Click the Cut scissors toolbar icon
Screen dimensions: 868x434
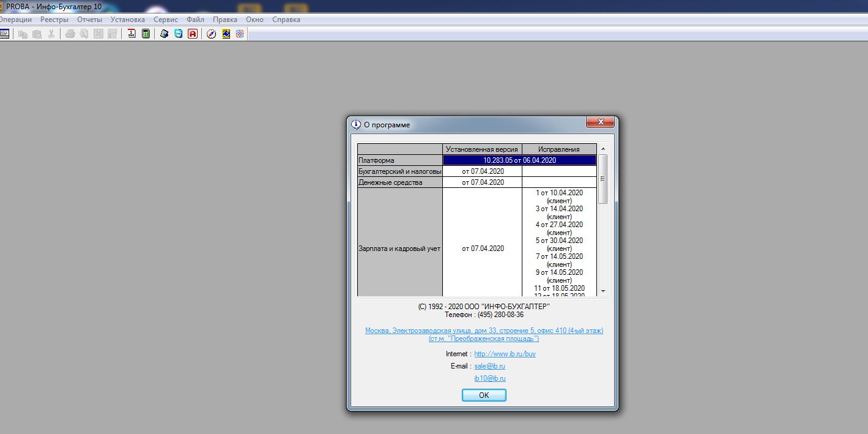[51, 34]
